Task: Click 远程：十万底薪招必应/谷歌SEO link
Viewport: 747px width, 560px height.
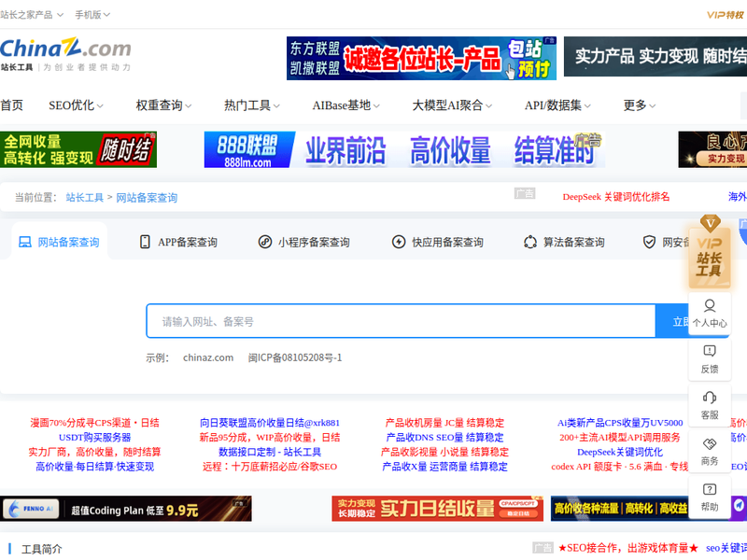Action: [x=270, y=467]
